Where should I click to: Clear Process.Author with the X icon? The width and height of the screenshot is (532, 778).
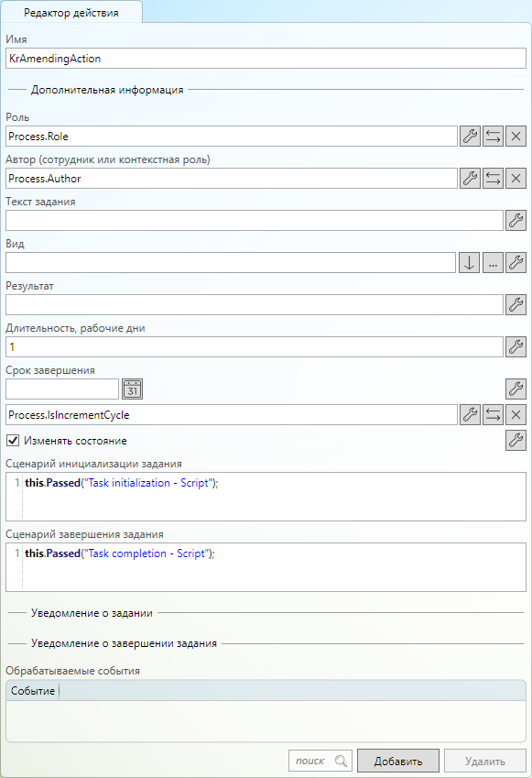(516, 178)
